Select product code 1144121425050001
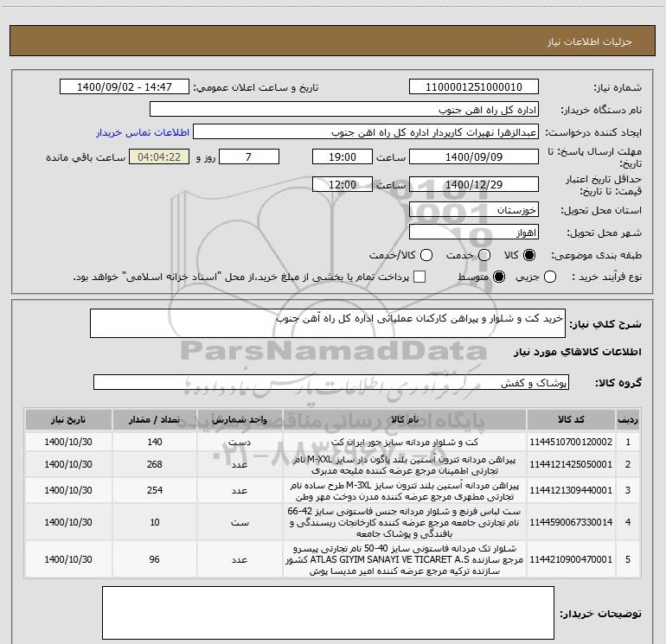The height and width of the screenshot is (644, 666). pyautogui.click(x=571, y=464)
